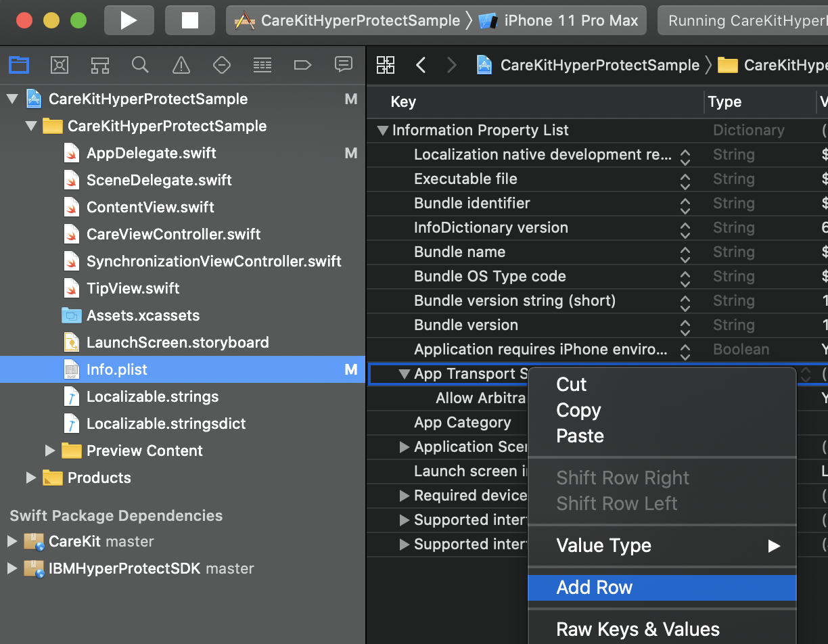
Task: Choose Copy from context menu
Action: point(662,410)
